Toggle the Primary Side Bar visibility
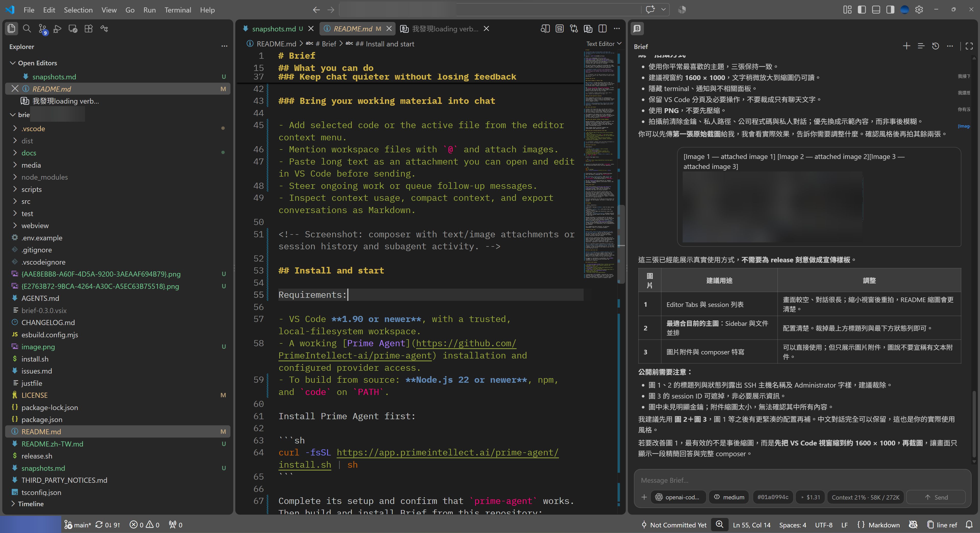This screenshot has width=980, height=533. (x=862, y=10)
